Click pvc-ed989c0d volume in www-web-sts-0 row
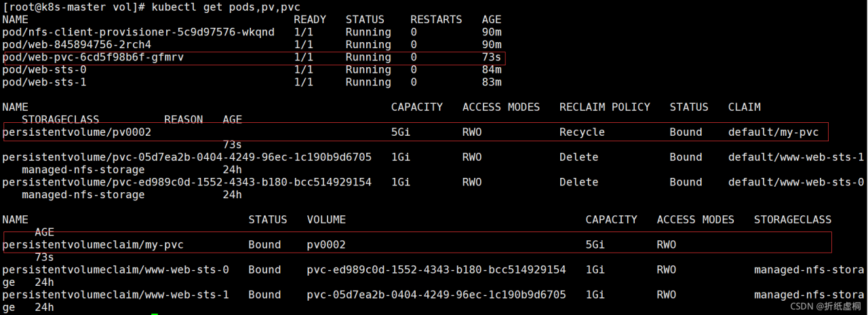 pyautogui.click(x=436, y=270)
